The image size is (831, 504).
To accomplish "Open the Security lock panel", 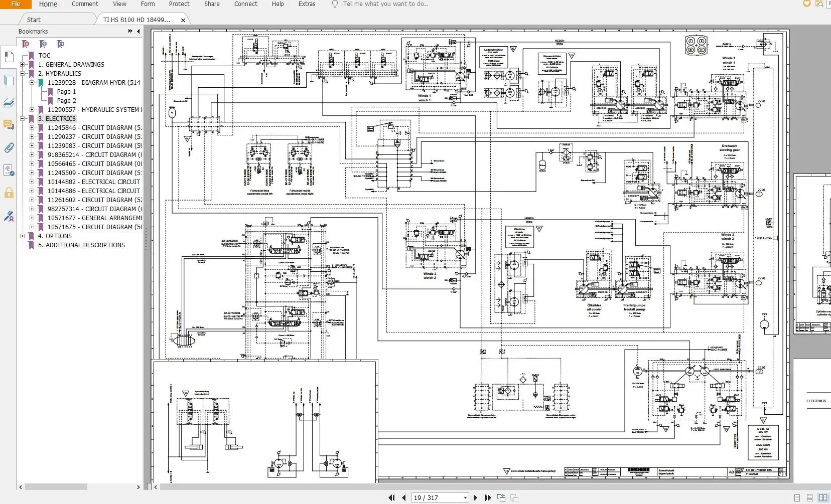I will pos(9,193).
